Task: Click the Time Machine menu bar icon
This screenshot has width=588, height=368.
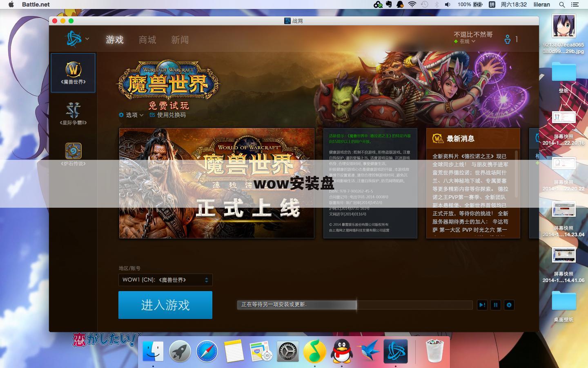Action: (424, 4)
